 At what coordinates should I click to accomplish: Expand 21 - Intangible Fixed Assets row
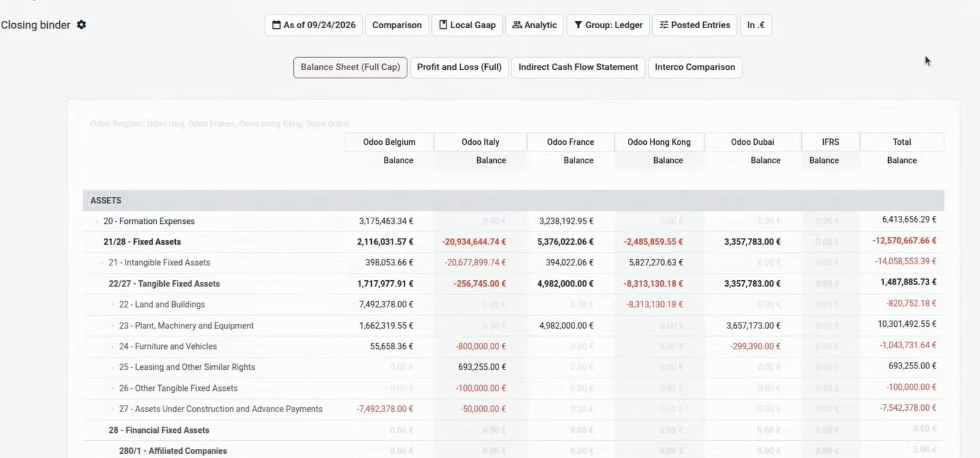[x=102, y=262]
